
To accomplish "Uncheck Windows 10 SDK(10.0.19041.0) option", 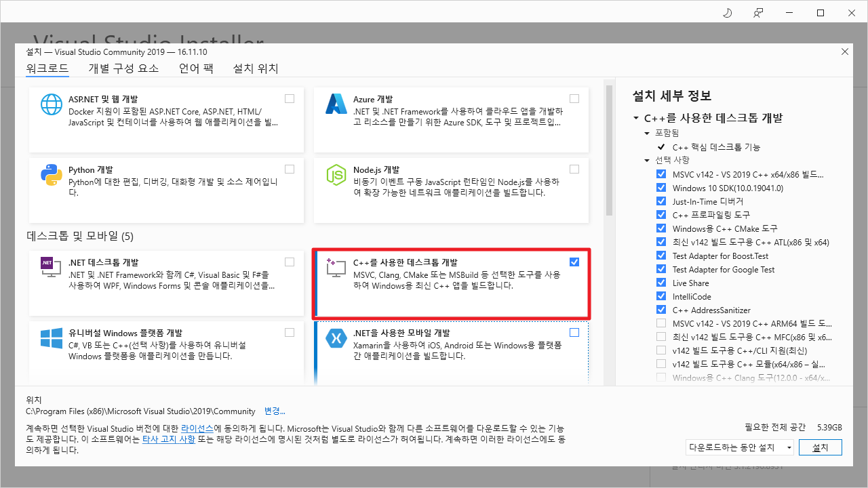I will click(x=661, y=188).
